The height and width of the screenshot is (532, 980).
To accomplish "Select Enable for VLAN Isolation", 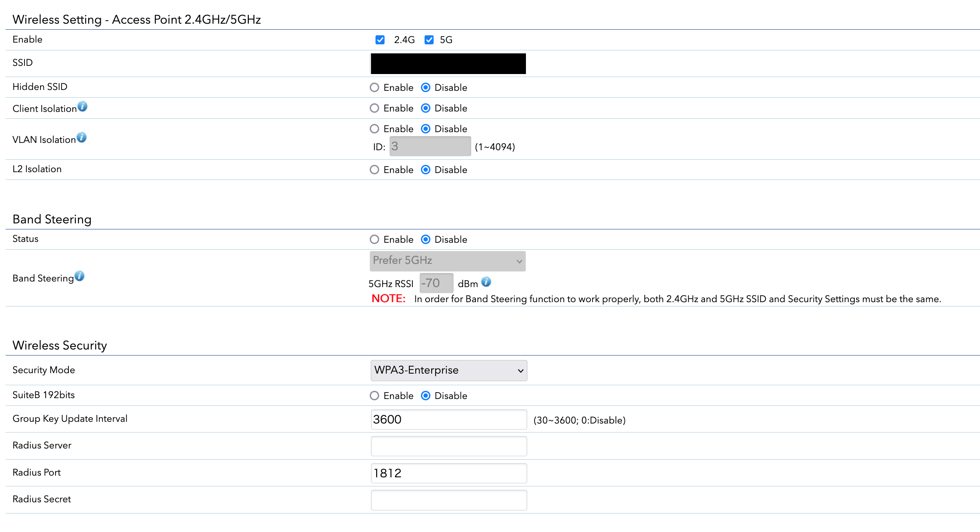I will pos(374,129).
